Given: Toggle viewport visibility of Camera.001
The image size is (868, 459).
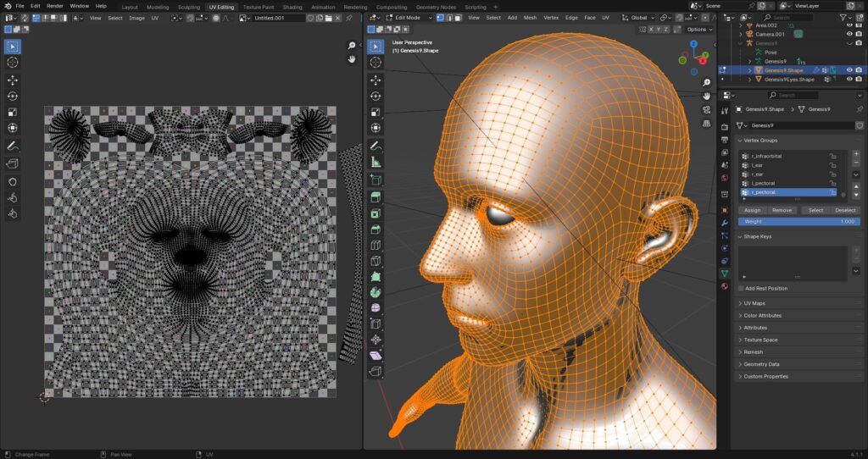Looking at the screenshot, I should point(849,34).
